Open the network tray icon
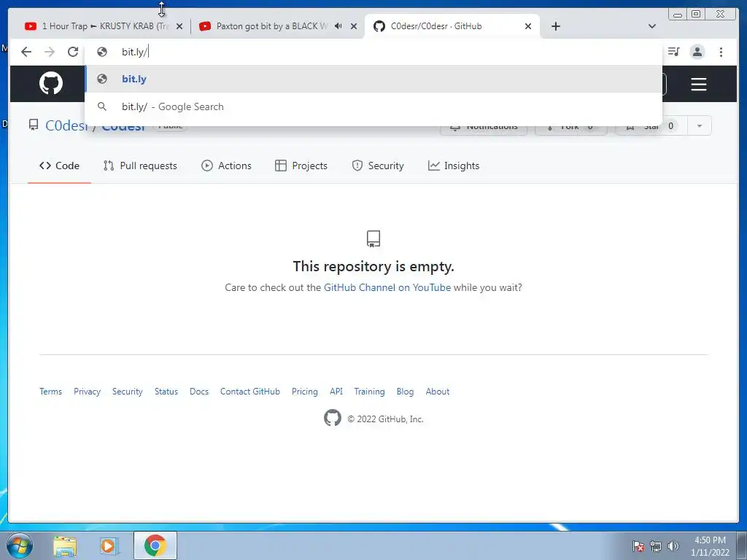Screen dimensions: 747x560 (x=656, y=546)
